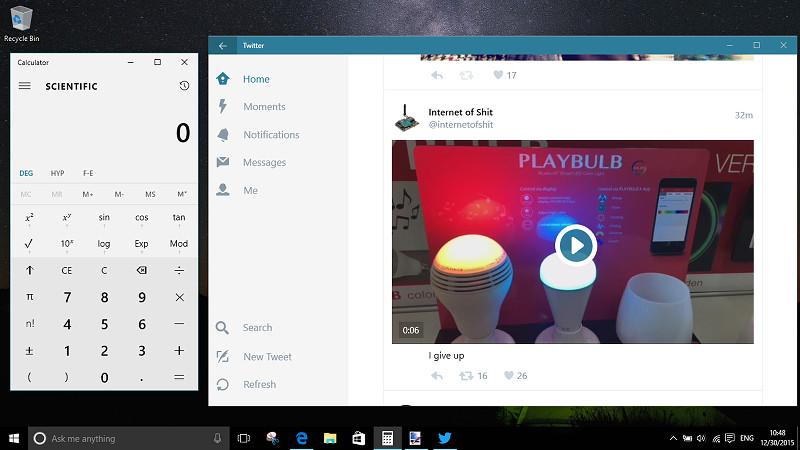Reply to the 'I give up' tweet
Viewport: 800px width, 450px height.
(437, 376)
